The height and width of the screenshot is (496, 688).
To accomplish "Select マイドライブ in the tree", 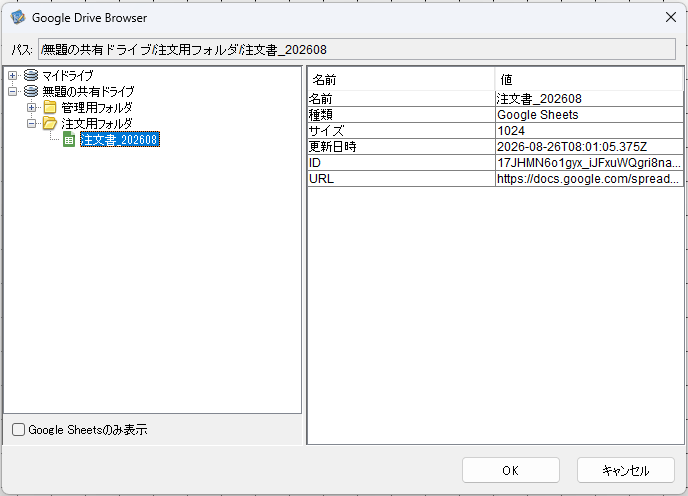I will (x=68, y=75).
